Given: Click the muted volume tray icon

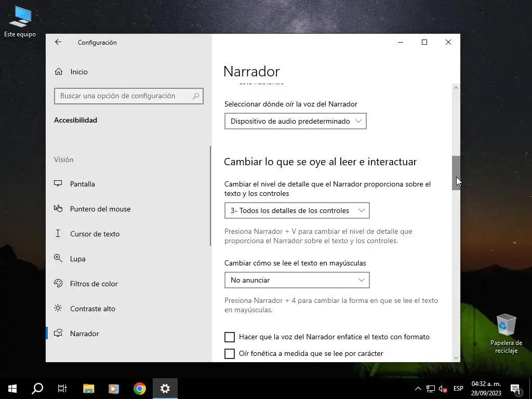Looking at the screenshot, I should pos(443,389).
